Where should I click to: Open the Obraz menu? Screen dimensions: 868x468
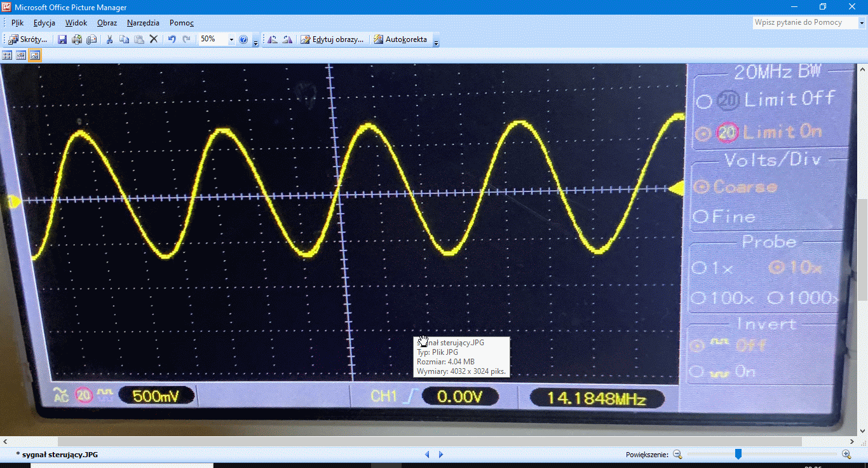(x=107, y=22)
